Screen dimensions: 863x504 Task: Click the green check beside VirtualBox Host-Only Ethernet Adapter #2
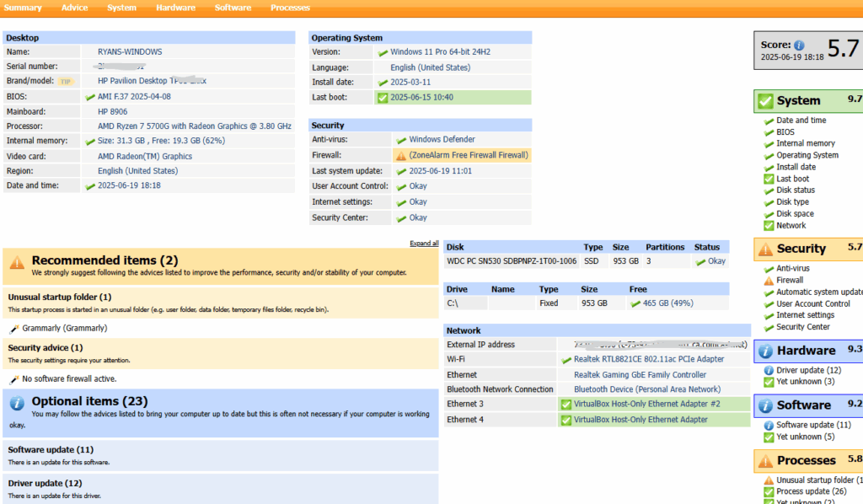(x=566, y=405)
